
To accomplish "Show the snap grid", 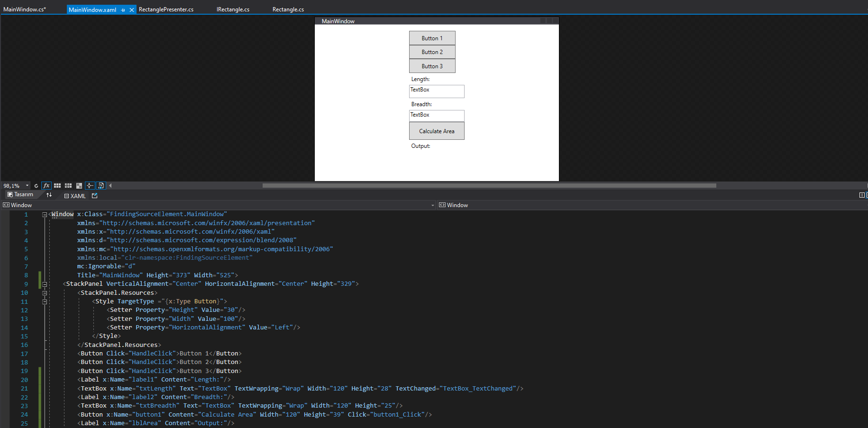I will (x=57, y=186).
